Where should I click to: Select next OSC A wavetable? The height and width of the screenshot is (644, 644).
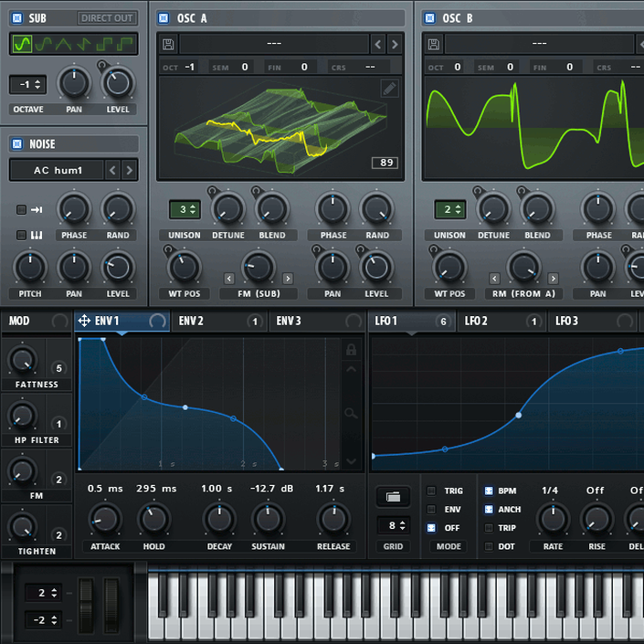point(395,44)
